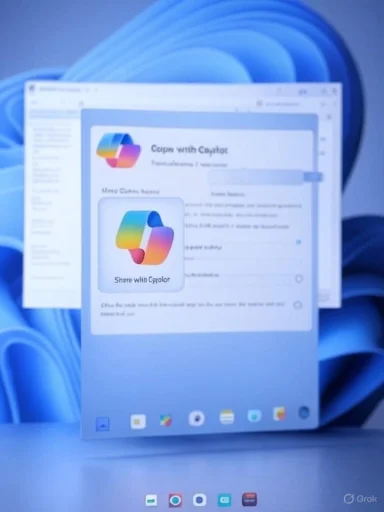
Task: Select the upper circular radio button in the dialog
Action: coord(299,279)
